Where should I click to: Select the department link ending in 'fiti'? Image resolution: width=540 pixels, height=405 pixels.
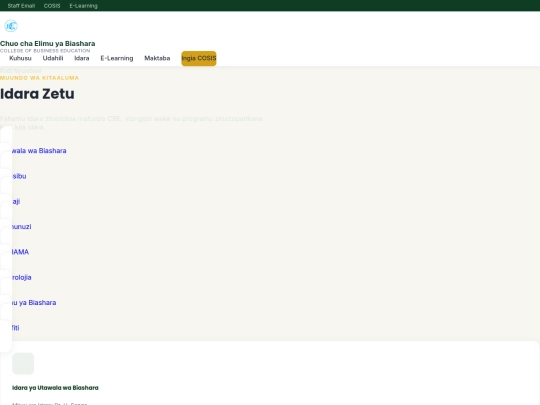tap(15, 328)
